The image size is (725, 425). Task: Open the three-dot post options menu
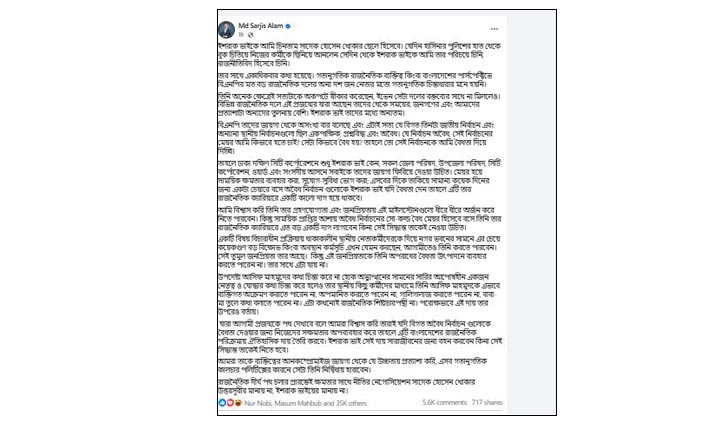coord(492,27)
